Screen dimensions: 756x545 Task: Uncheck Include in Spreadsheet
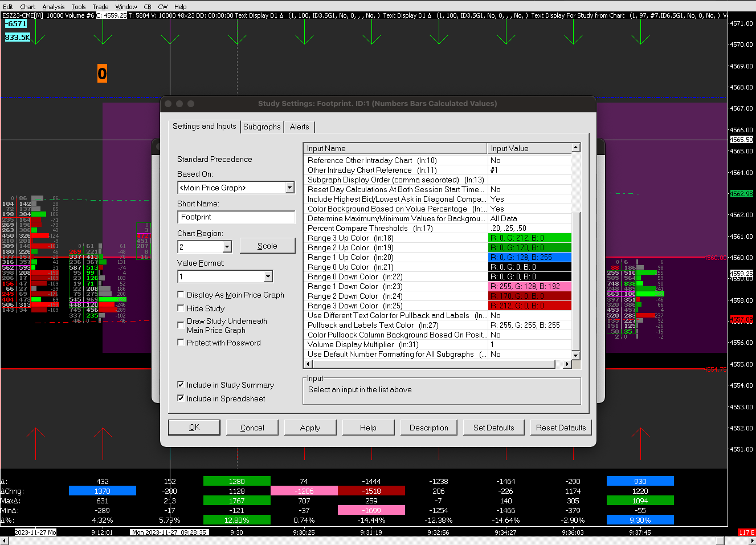coord(181,398)
